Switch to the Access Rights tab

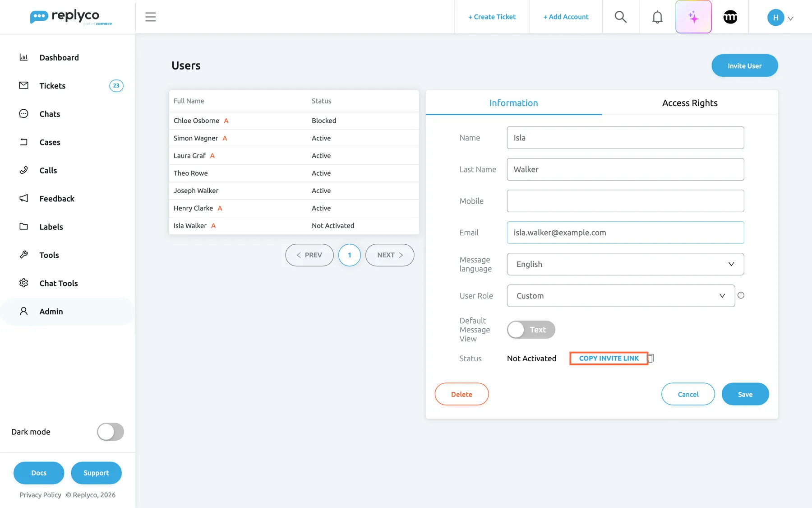(690, 103)
